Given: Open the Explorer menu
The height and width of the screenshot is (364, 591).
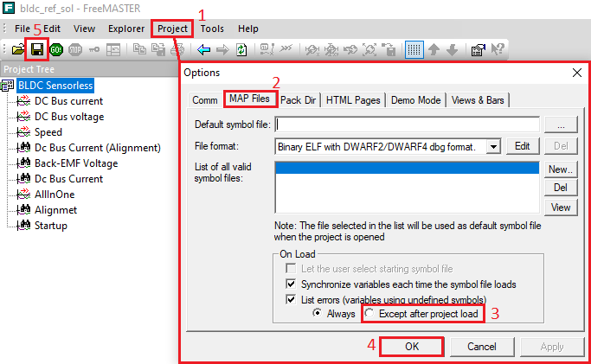Looking at the screenshot, I should (x=126, y=29).
